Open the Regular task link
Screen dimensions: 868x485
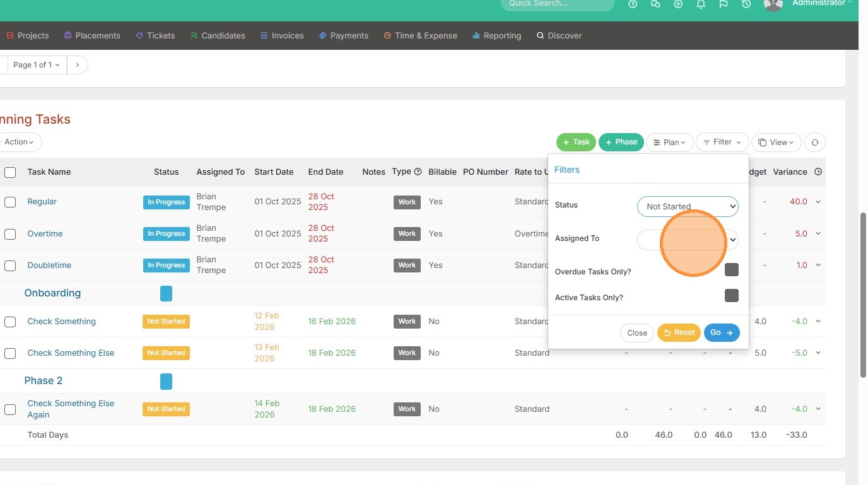(x=42, y=202)
